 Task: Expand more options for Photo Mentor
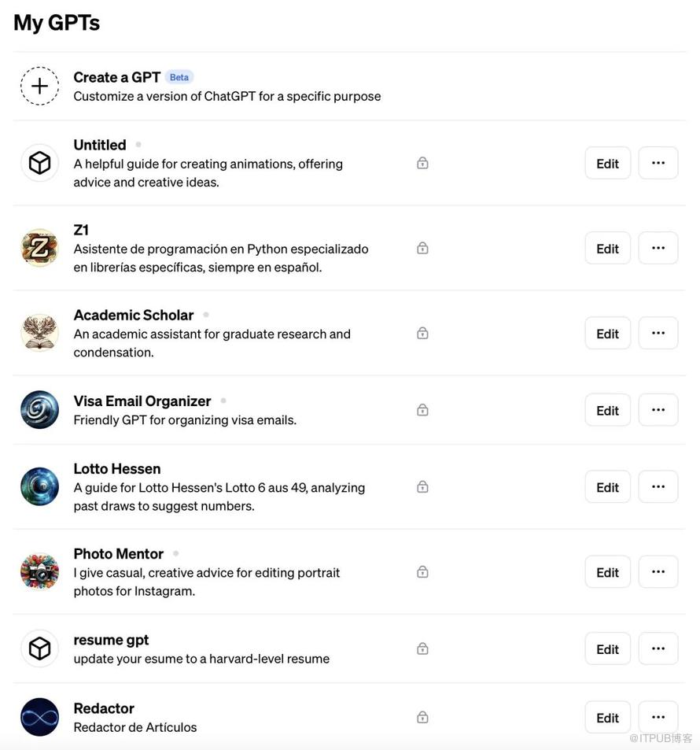tap(658, 571)
